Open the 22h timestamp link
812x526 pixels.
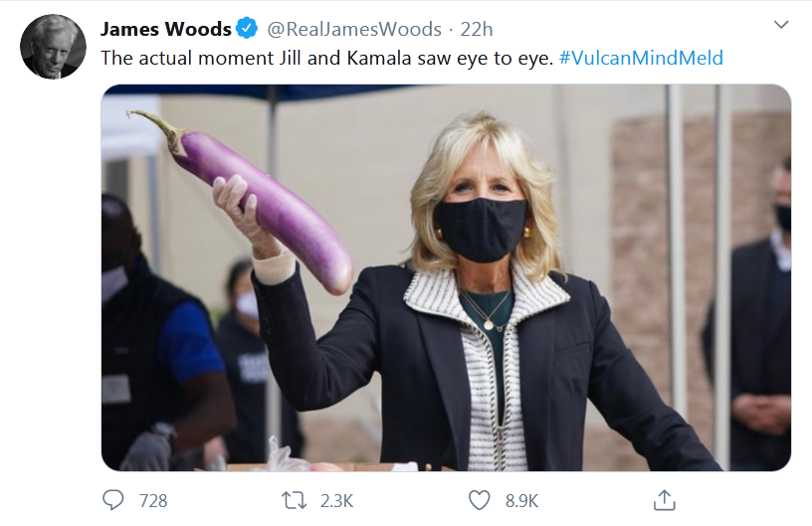[477, 29]
